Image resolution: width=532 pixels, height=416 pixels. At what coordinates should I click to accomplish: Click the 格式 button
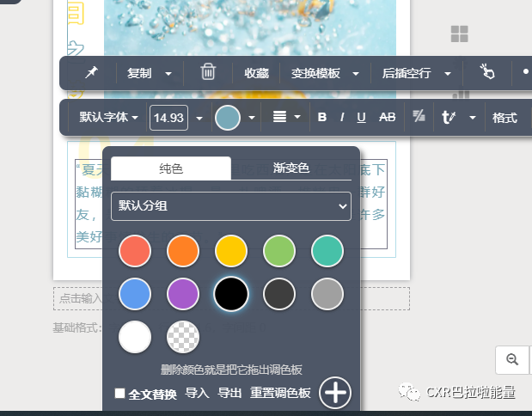[504, 118]
